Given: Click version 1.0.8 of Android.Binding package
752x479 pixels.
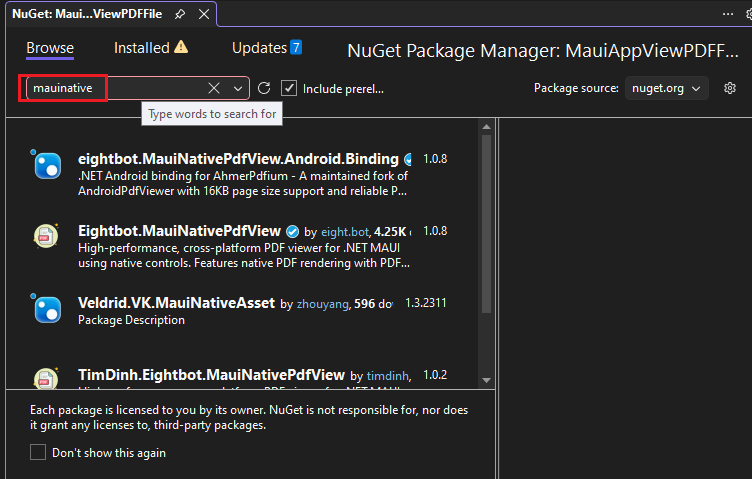Looking at the screenshot, I should (x=435, y=159).
